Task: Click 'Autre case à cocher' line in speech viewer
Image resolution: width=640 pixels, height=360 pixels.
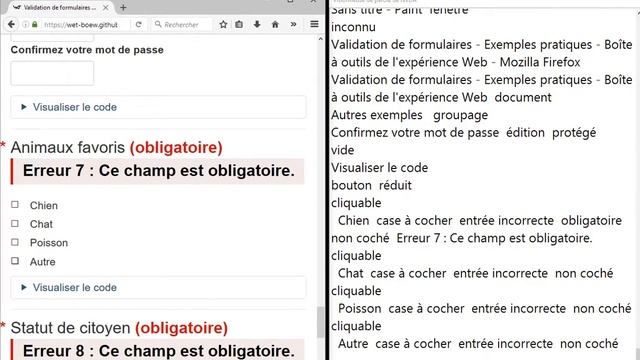Action: (478, 344)
